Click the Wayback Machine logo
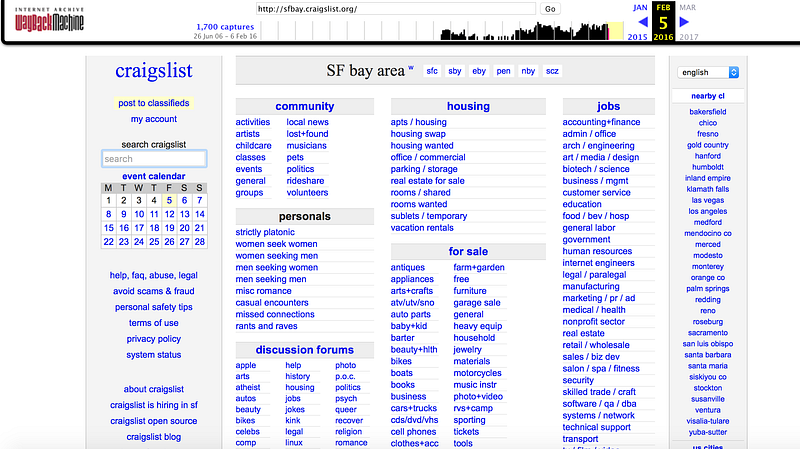 49,20
